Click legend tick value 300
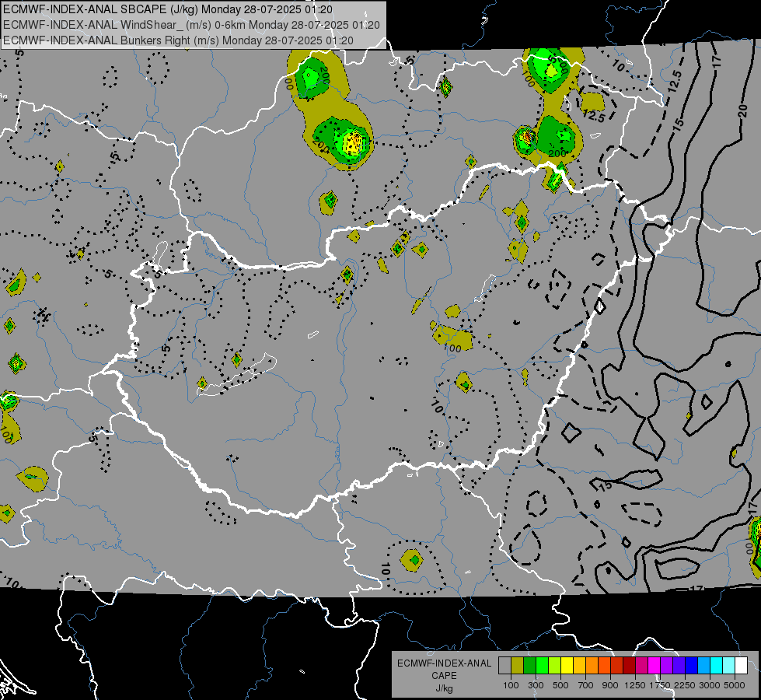This screenshot has height=700, width=761. coord(536,685)
